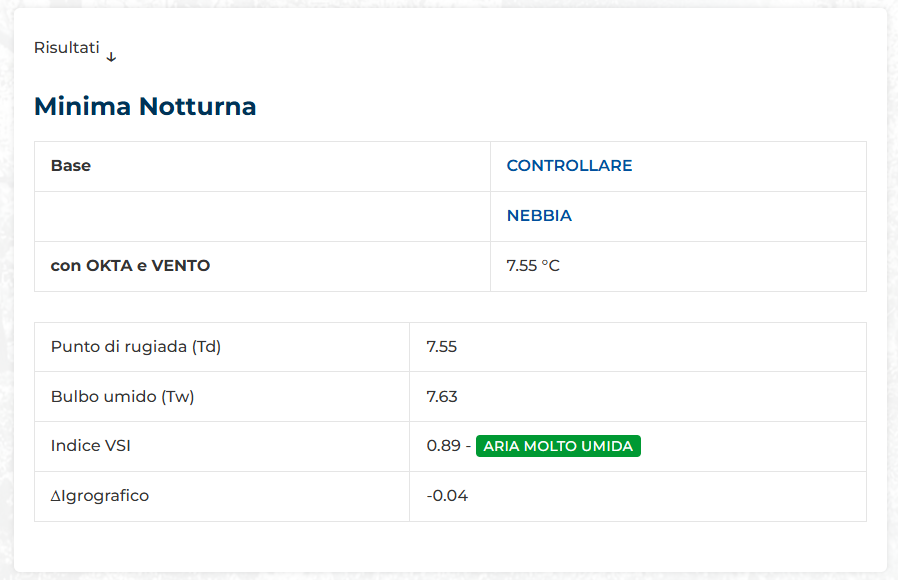The height and width of the screenshot is (580, 898).
Task: Select the Bulbo umido (Tw) label
Action: pyautogui.click(x=122, y=397)
